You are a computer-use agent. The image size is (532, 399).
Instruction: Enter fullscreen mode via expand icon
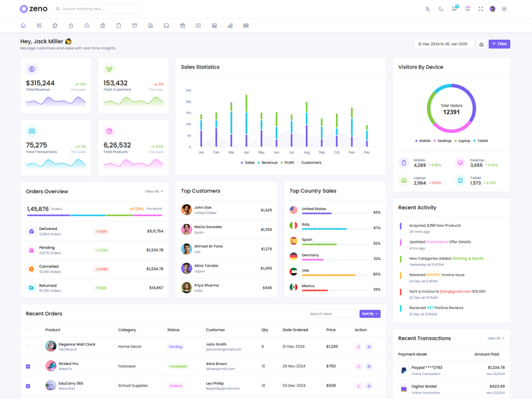(x=481, y=9)
